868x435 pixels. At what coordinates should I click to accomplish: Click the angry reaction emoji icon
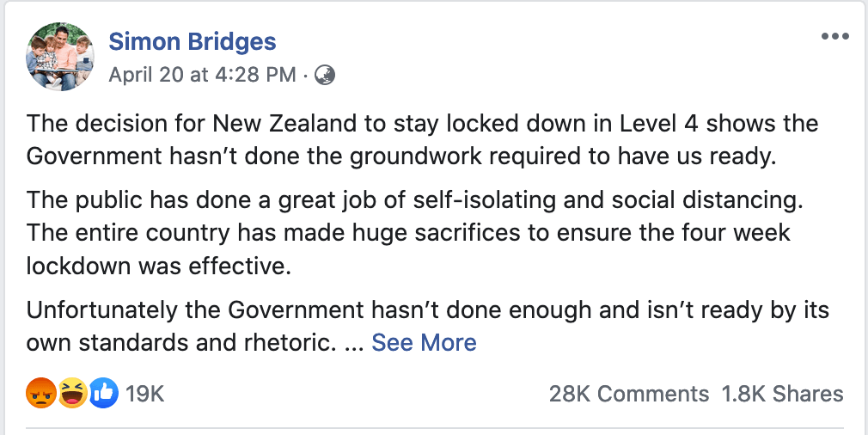tap(41, 394)
